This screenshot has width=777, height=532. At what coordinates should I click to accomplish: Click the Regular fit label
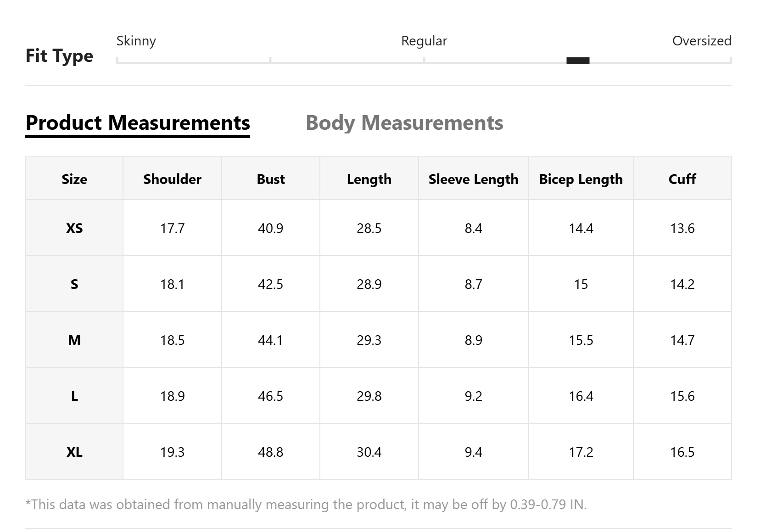(x=424, y=41)
